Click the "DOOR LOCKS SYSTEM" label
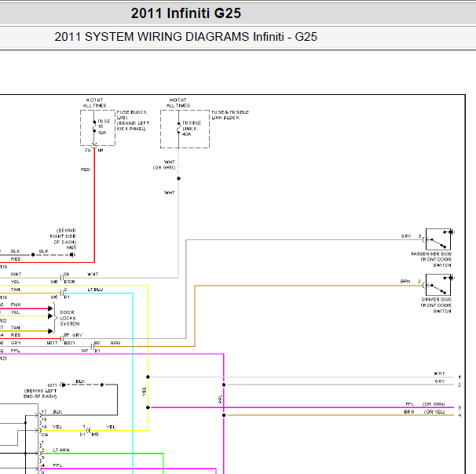 point(70,318)
